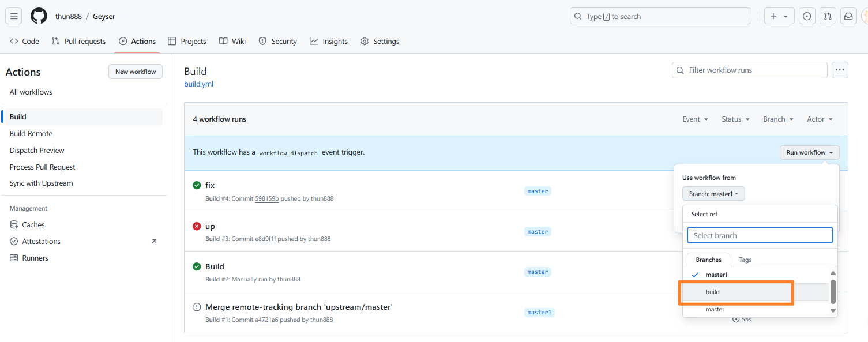Click the master branch label on fix run

[538, 191]
